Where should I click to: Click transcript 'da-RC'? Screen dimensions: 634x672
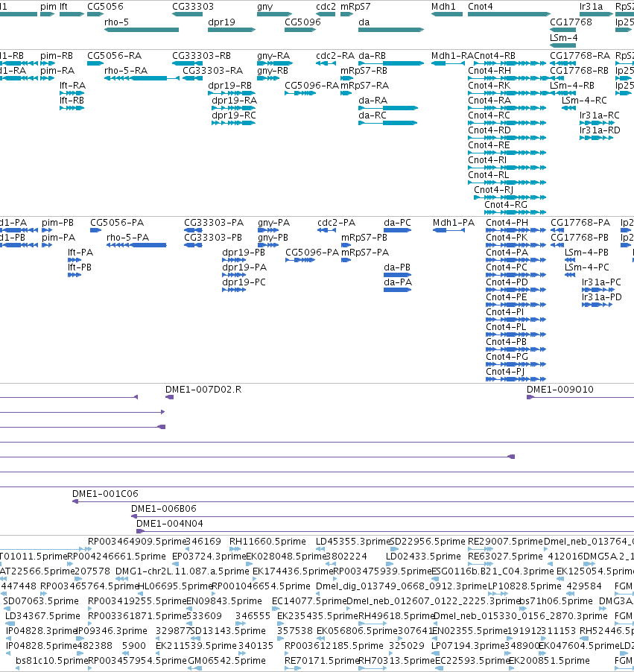[x=372, y=115]
